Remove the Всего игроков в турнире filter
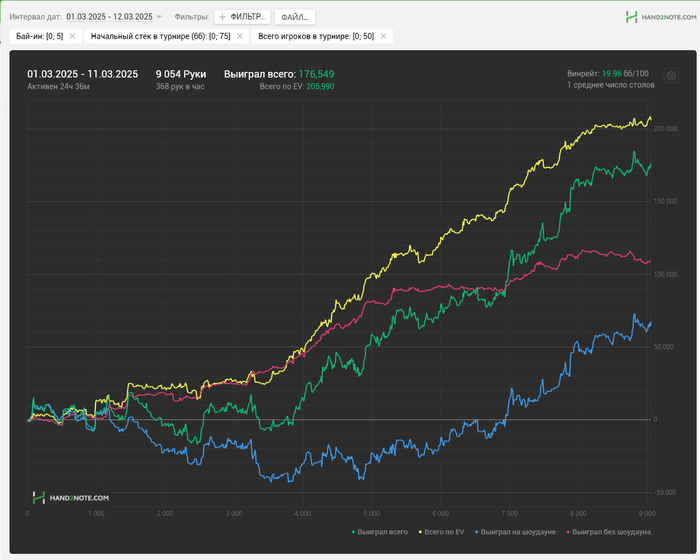This screenshot has width=700, height=560. point(383,36)
